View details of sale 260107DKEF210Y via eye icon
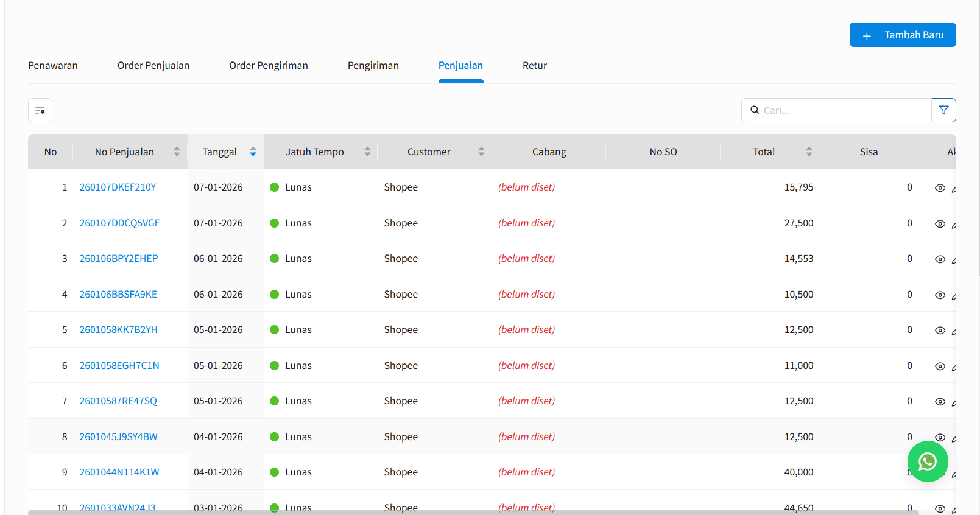The image size is (980, 515). click(940, 188)
